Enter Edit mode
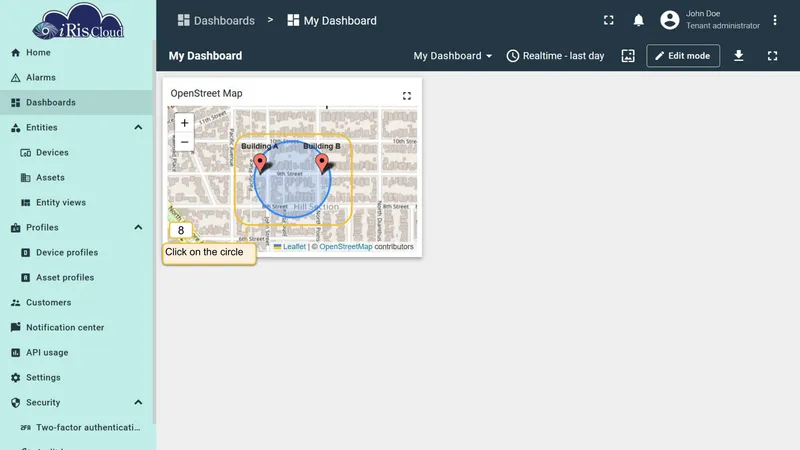The image size is (800, 450). tap(683, 56)
